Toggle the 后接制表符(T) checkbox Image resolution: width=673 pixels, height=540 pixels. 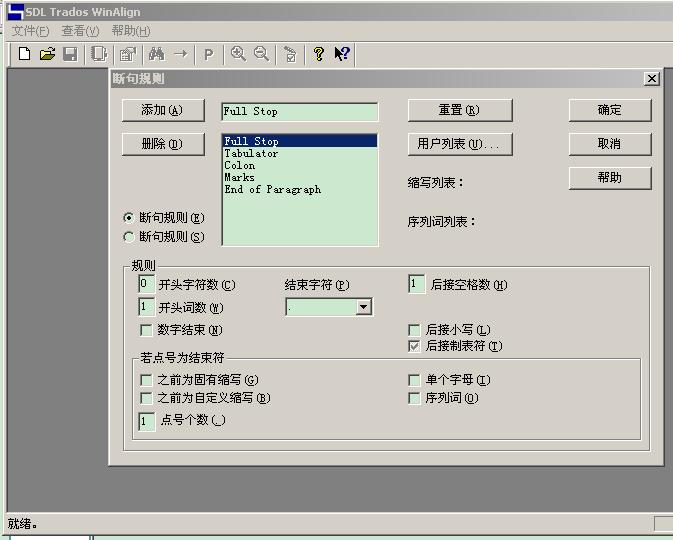coord(414,346)
